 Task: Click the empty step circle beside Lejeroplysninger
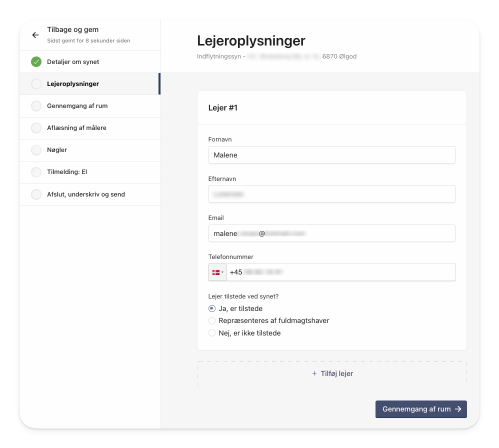(36, 84)
